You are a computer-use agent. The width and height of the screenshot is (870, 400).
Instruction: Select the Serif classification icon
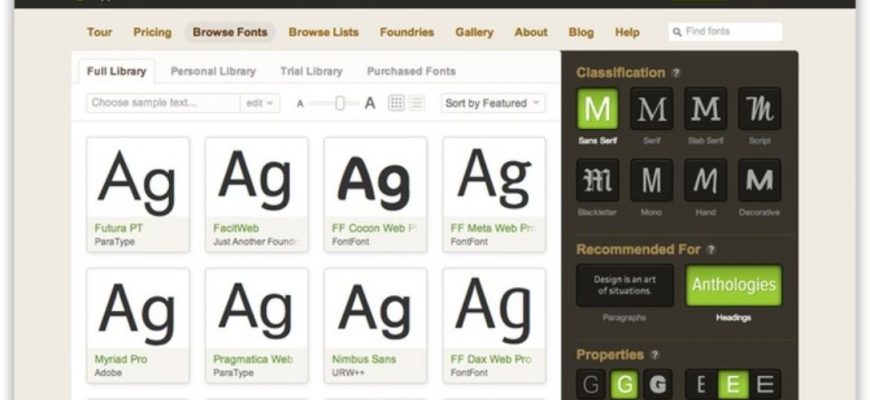pyautogui.click(x=651, y=108)
